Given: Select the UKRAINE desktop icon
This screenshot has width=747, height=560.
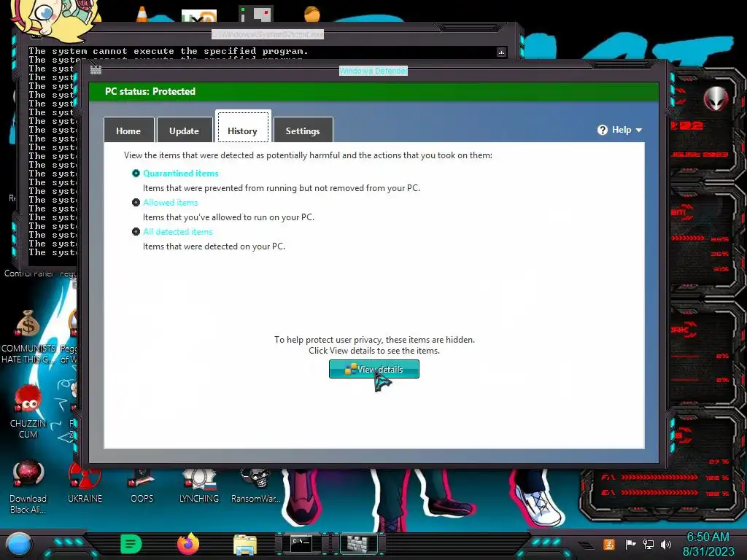Looking at the screenshot, I should click(85, 483).
